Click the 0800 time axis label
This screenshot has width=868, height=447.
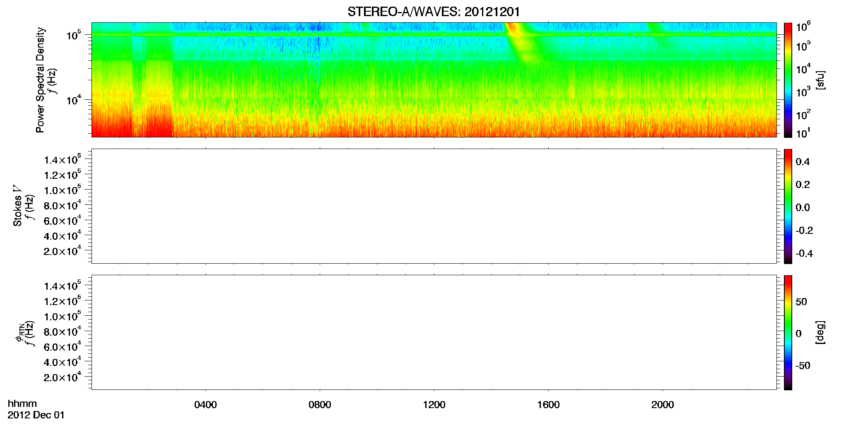pyautogui.click(x=320, y=405)
